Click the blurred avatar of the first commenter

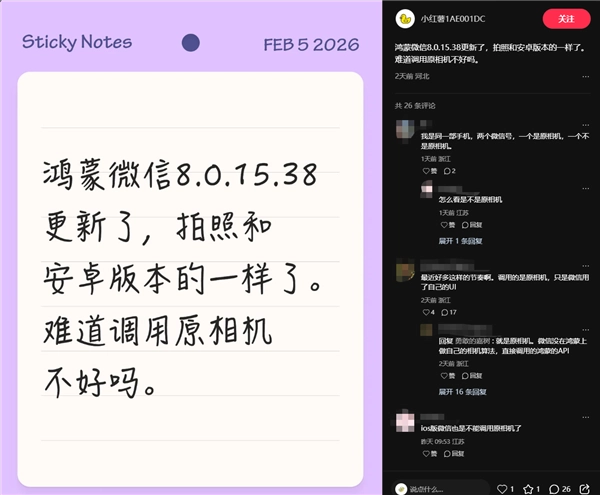(405, 130)
